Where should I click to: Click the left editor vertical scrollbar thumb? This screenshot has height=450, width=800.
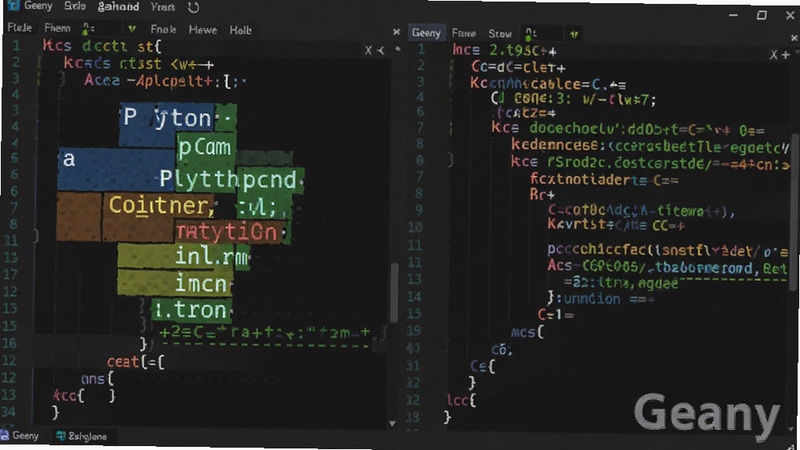pyautogui.click(x=394, y=292)
